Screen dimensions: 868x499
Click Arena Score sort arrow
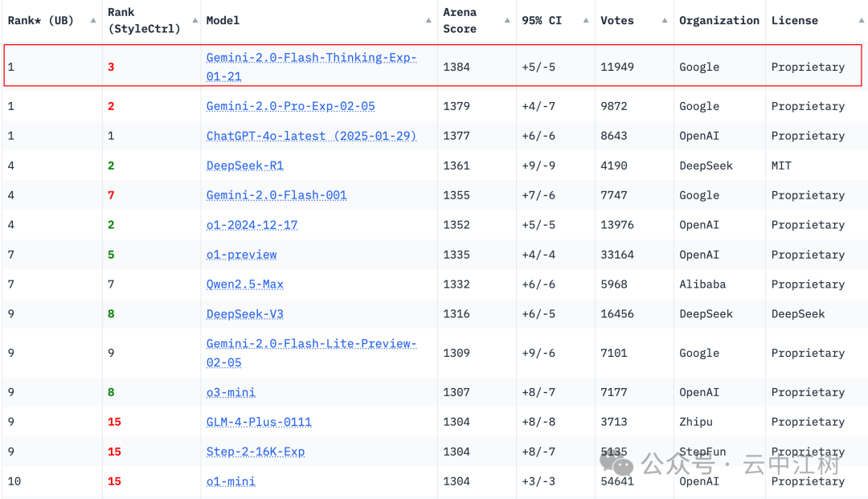tap(507, 21)
